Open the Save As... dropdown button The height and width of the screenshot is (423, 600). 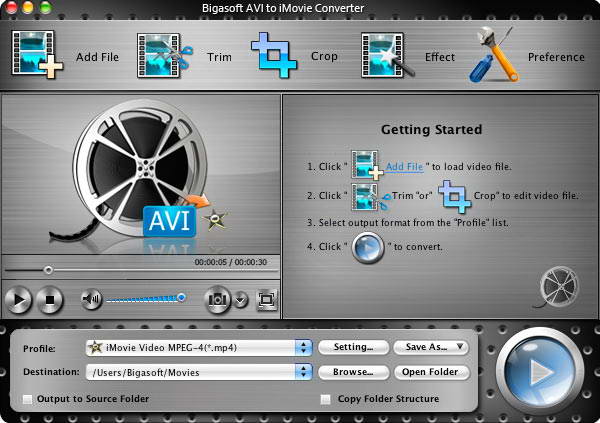431,347
